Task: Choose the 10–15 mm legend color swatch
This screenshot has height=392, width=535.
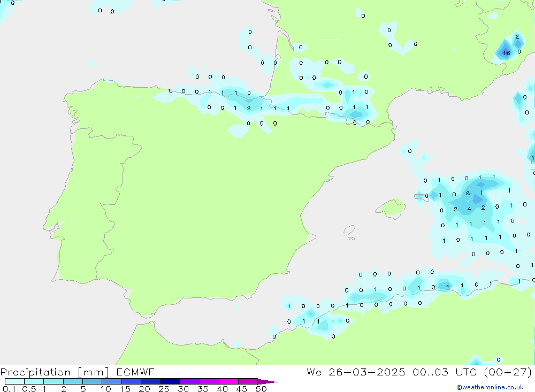Action: click(112, 381)
